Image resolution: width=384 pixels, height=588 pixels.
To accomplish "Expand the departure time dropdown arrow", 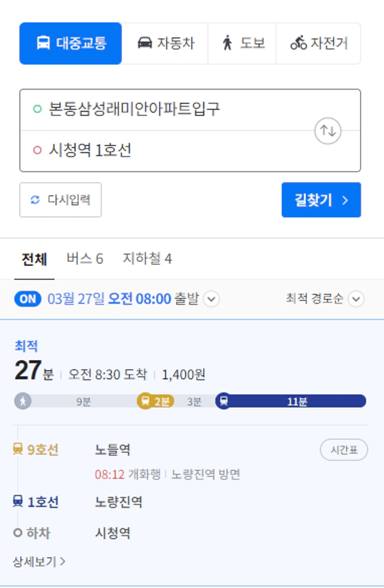I will (211, 299).
